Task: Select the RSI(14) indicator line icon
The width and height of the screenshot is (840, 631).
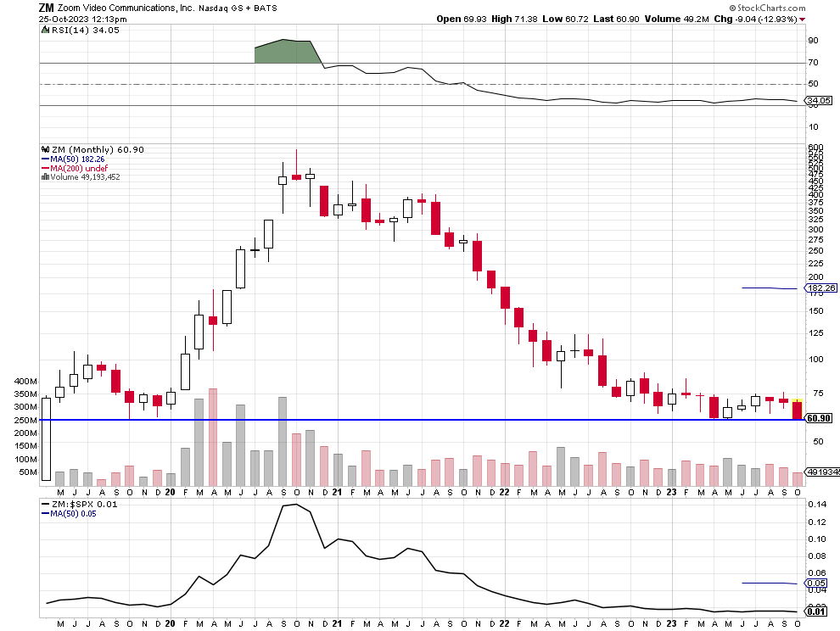Action: pyautogui.click(x=45, y=30)
